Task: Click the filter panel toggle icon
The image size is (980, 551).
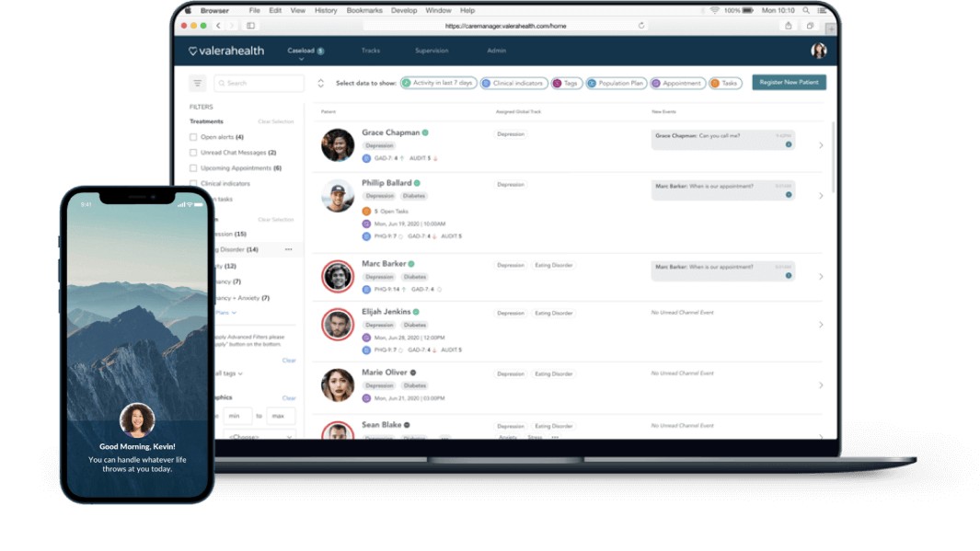Action: 197,84
